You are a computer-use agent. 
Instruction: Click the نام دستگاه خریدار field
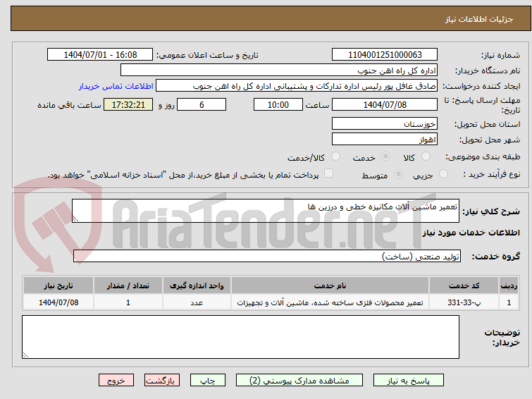[x=279, y=70]
